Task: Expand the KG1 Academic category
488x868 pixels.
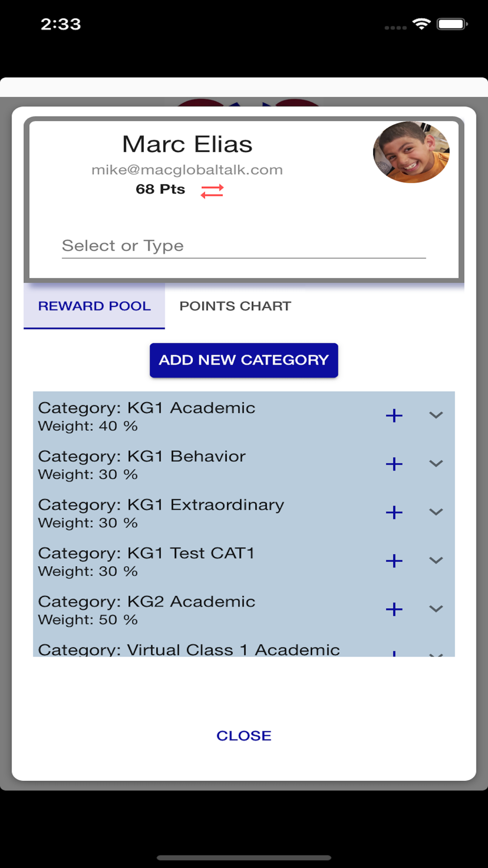Action: 436,415
